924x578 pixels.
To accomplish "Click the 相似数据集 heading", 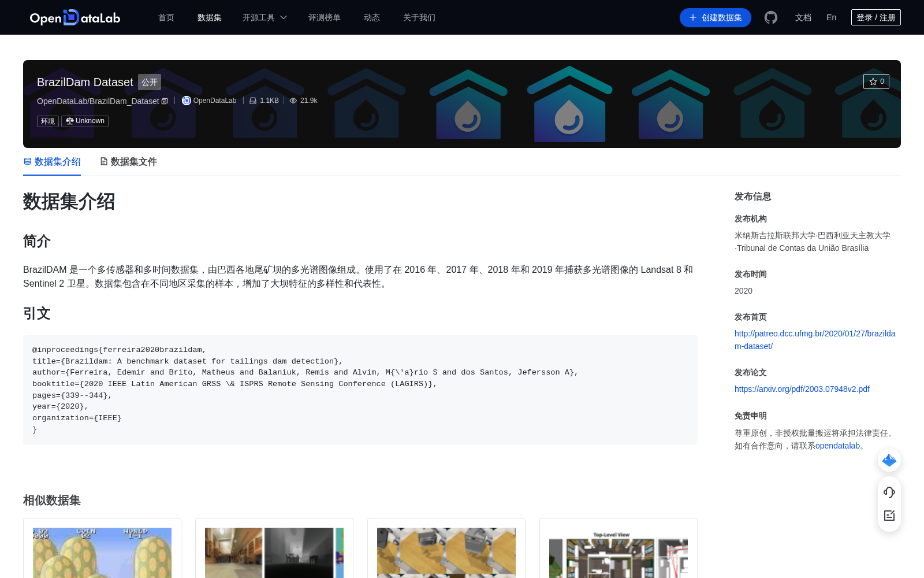I will (52, 501).
